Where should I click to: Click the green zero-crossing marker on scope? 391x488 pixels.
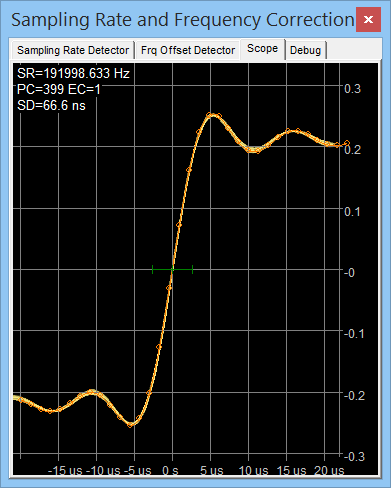coord(172,269)
